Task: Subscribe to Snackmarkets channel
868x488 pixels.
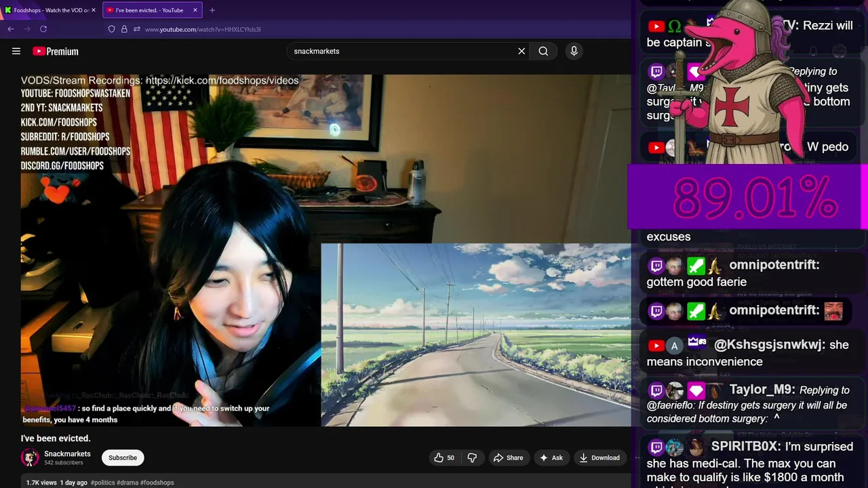Action: tap(123, 457)
